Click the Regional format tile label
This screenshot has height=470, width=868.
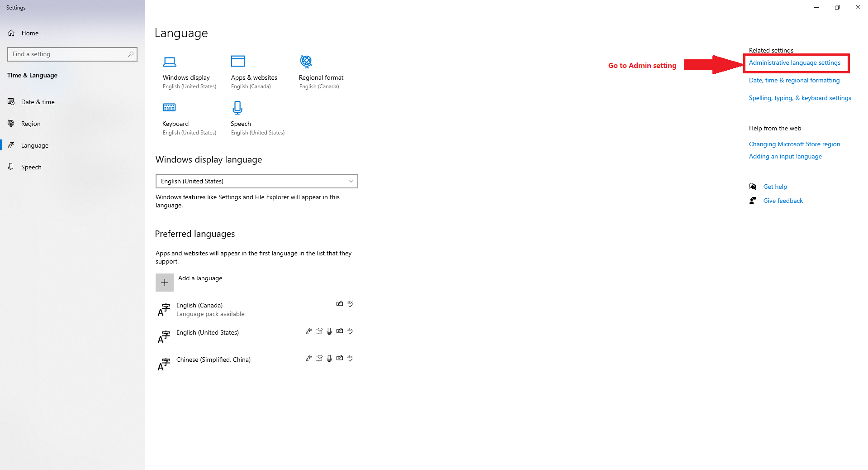click(321, 77)
